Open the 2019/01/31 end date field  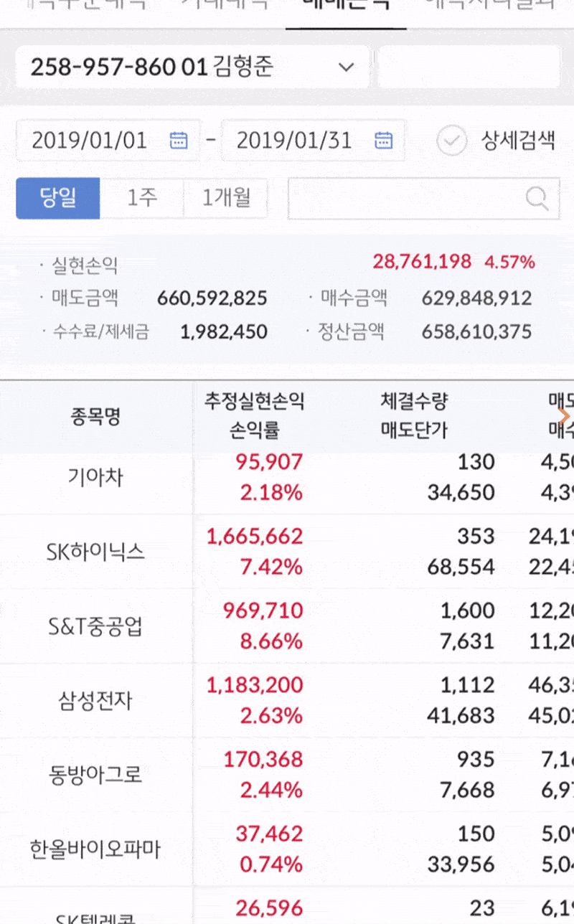294,140
